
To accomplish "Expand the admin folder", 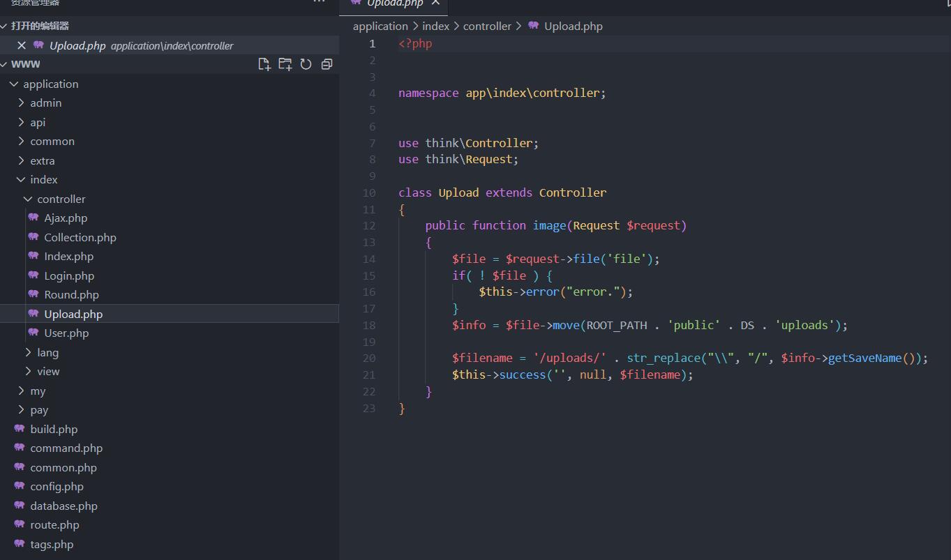I will (45, 103).
